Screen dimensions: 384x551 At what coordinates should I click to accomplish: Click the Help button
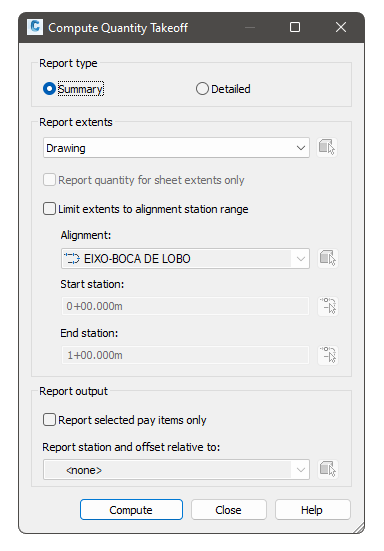pos(313,510)
